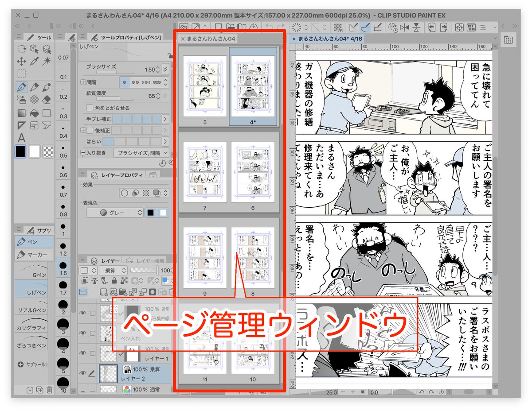Screen dimensions: 532x411
Task: Select the Frame border tool
Action: (34, 125)
